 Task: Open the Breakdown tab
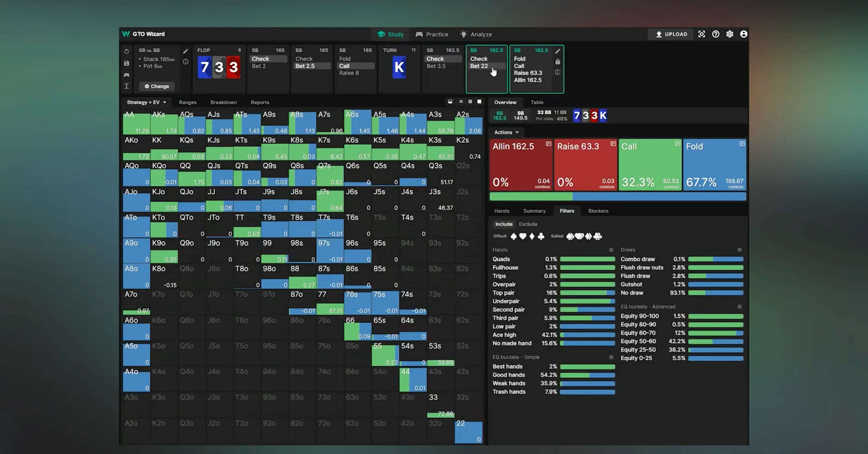pyautogui.click(x=223, y=102)
